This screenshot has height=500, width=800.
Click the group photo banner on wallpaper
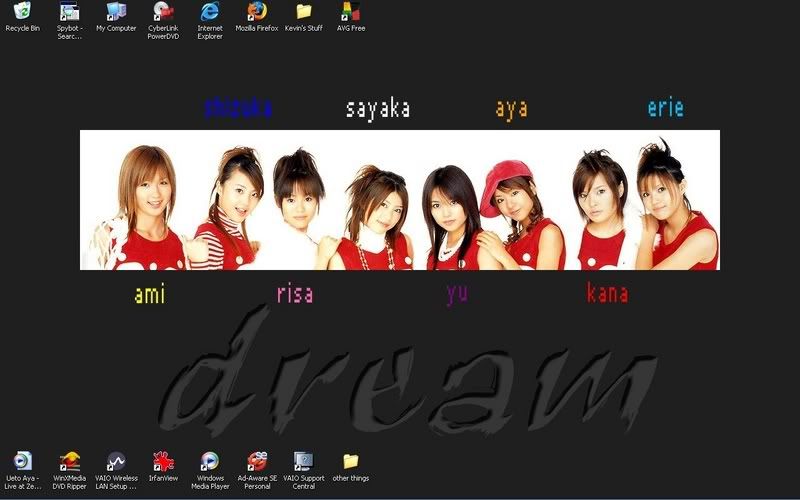click(400, 200)
